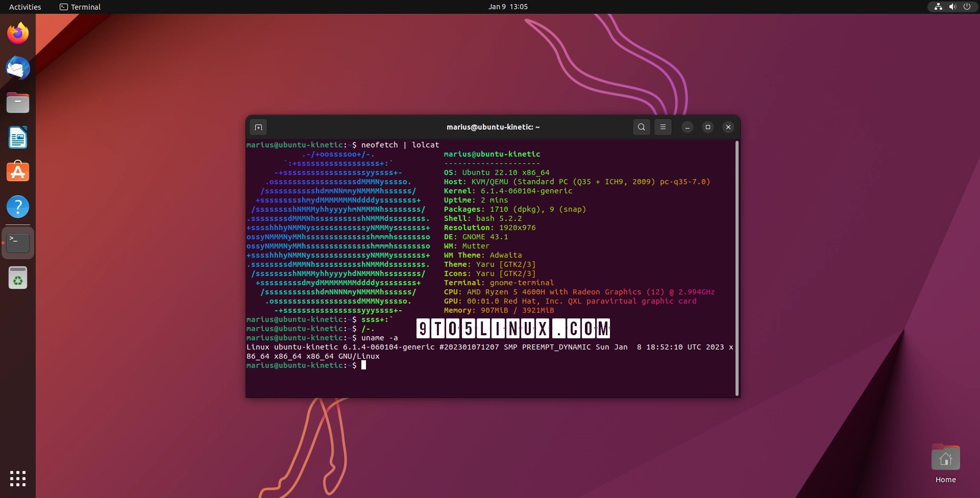The width and height of the screenshot is (980, 498).
Task: Open the Home folder on the desktop
Action: 945,458
